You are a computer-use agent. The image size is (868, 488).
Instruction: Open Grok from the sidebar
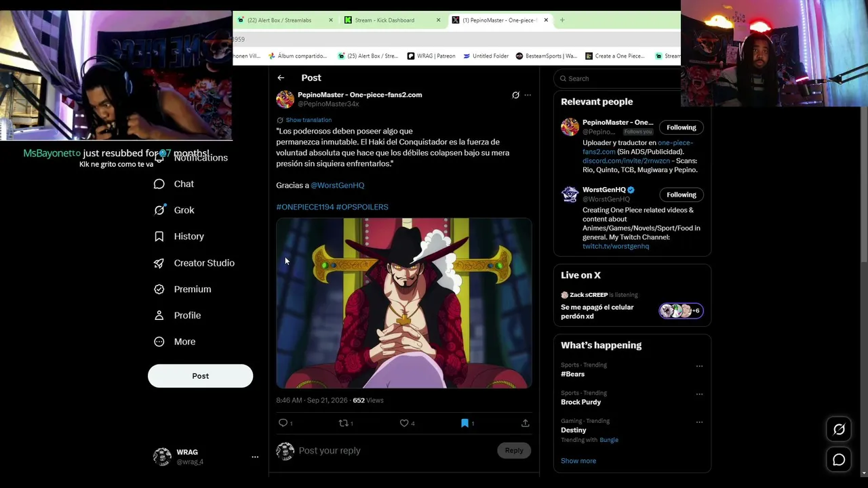pos(174,210)
